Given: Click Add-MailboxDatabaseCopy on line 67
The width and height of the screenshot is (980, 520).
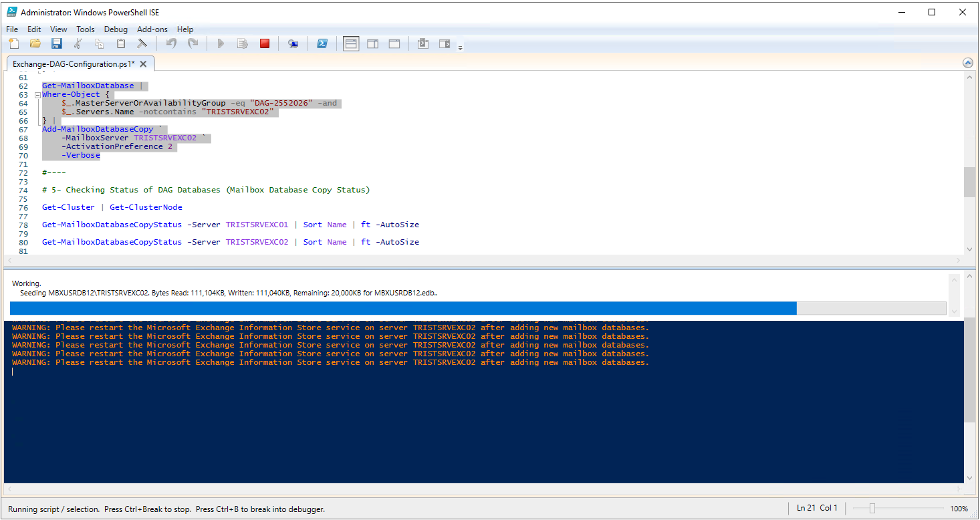Looking at the screenshot, I should [x=98, y=129].
